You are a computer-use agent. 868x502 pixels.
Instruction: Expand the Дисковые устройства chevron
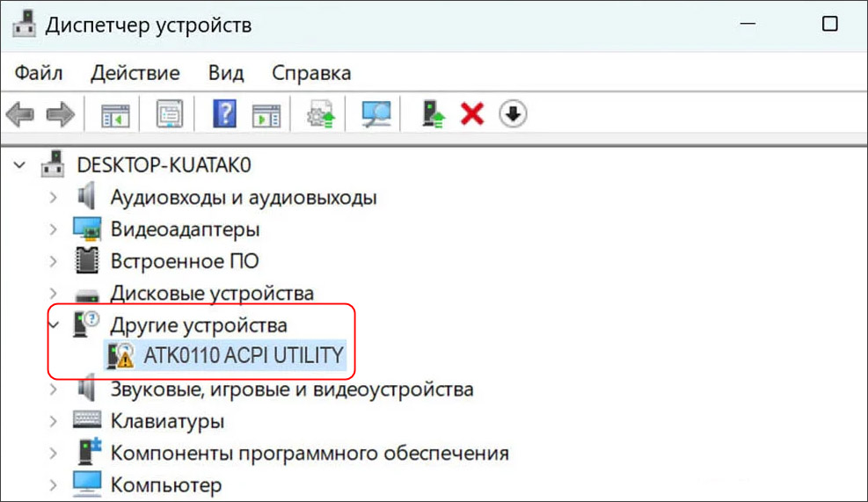pyautogui.click(x=53, y=294)
